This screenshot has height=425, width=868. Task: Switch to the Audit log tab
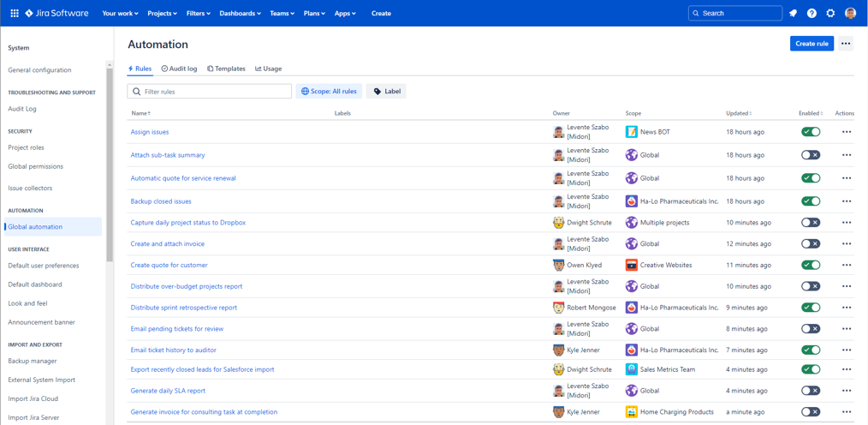click(x=180, y=69)
